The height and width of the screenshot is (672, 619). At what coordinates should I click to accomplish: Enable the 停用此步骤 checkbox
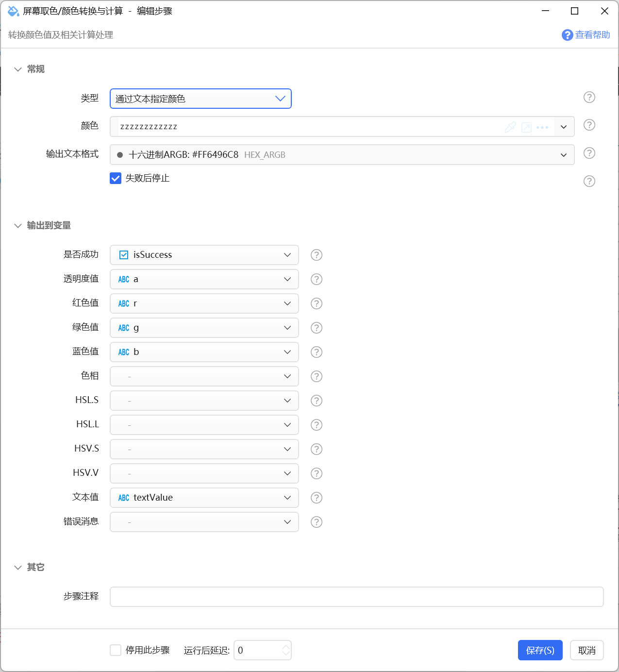pos(116,650)
